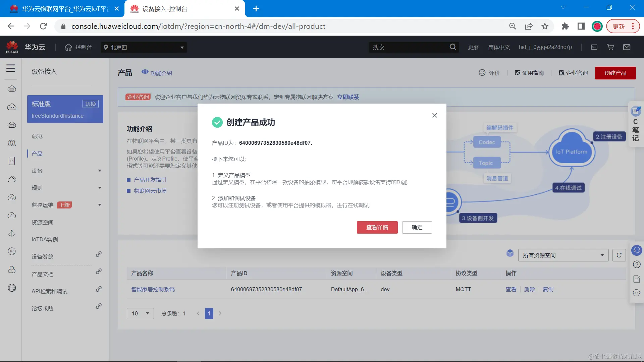Click the 查看详情 button

tap(377, 227)
